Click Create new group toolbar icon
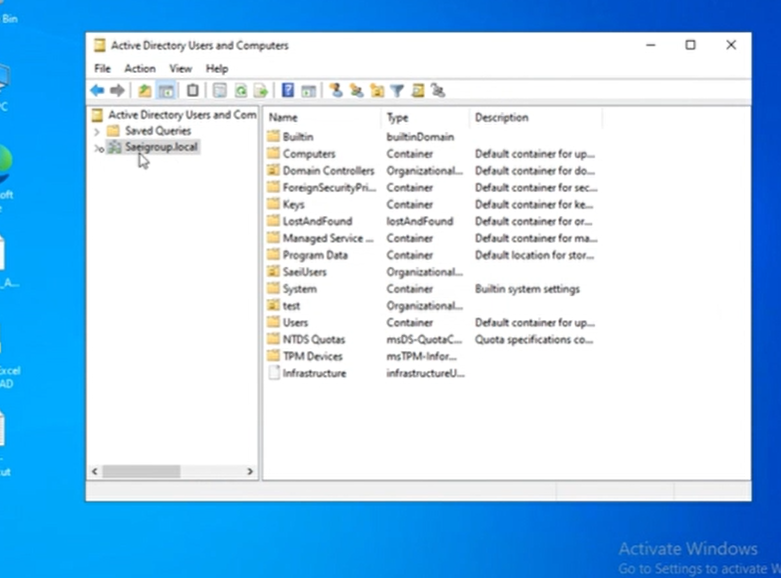Screen dimensions: 781x578 (356, 90)
